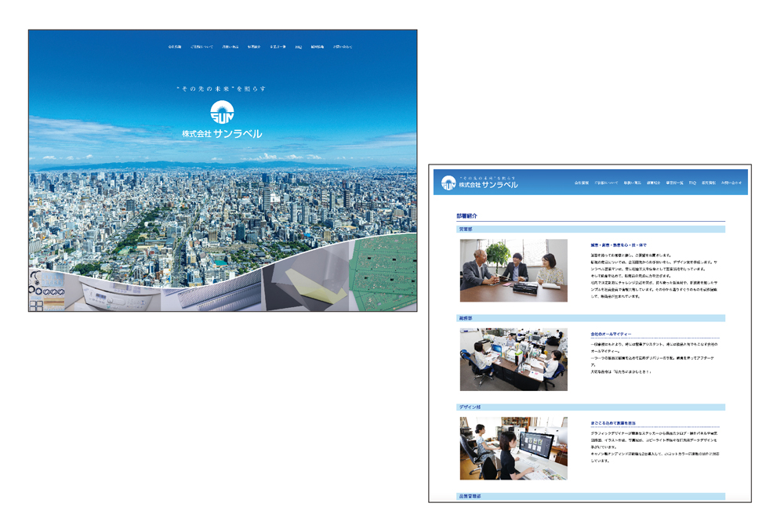
Task: Click the SUN logo icon in hero banner
Action: click(222, 112)
